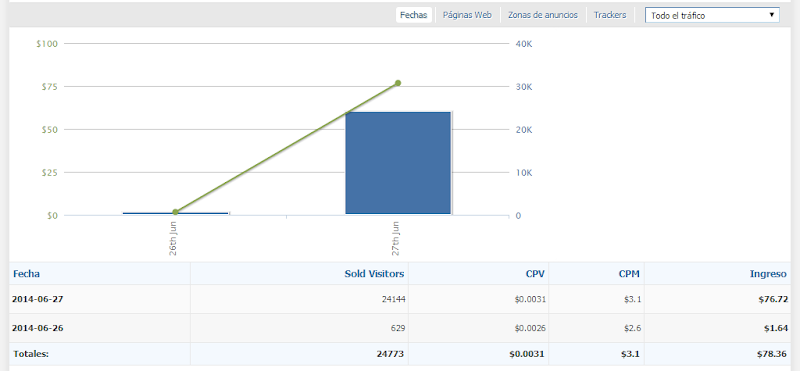800x371 pixels.
Task: Click the date cell 2014-06-27
Action: point(38,299)
